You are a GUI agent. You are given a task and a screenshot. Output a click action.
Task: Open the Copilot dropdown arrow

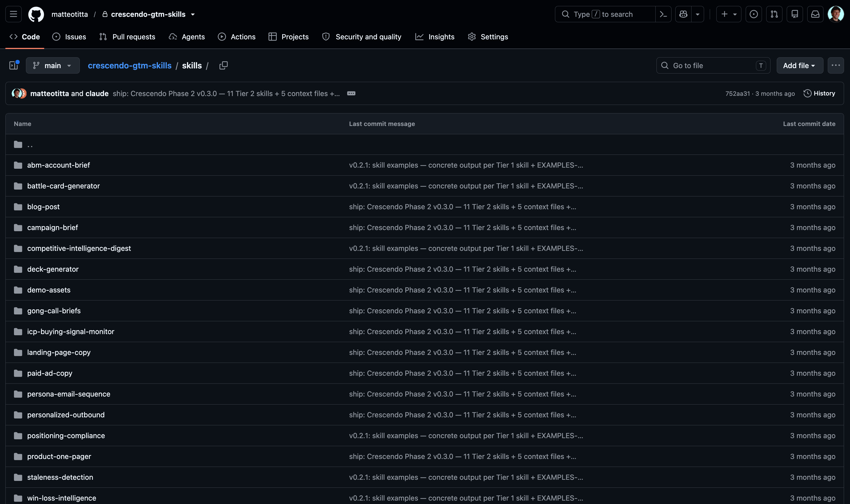(698, 14)
